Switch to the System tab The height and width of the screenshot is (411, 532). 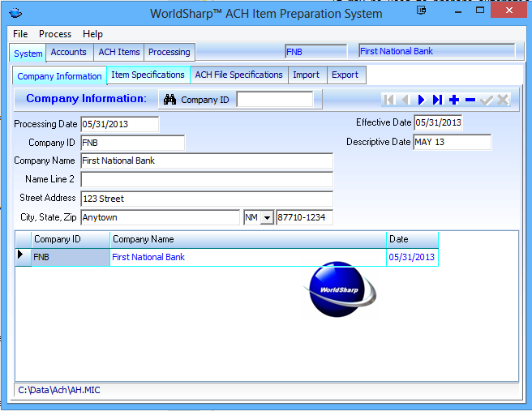pyautogui.click(x=28, y=54)
